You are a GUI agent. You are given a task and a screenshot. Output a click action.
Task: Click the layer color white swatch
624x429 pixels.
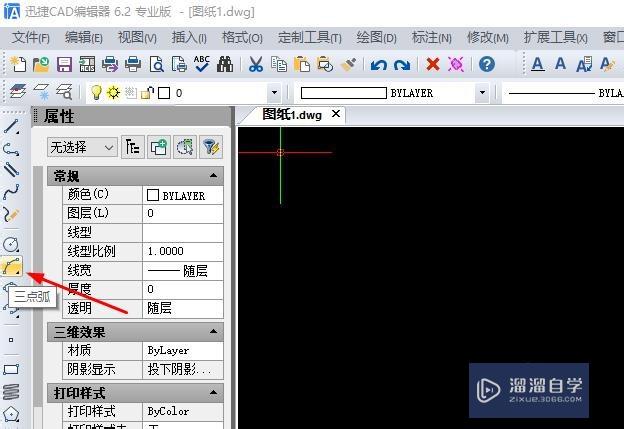coord(164,93)
